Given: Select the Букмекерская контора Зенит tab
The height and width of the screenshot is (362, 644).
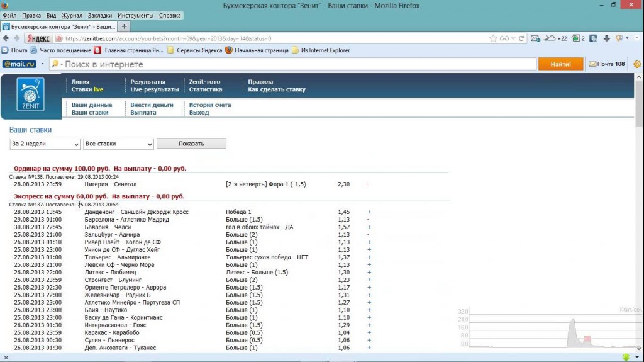Looking at the screenshot, I should pos(58,26).
